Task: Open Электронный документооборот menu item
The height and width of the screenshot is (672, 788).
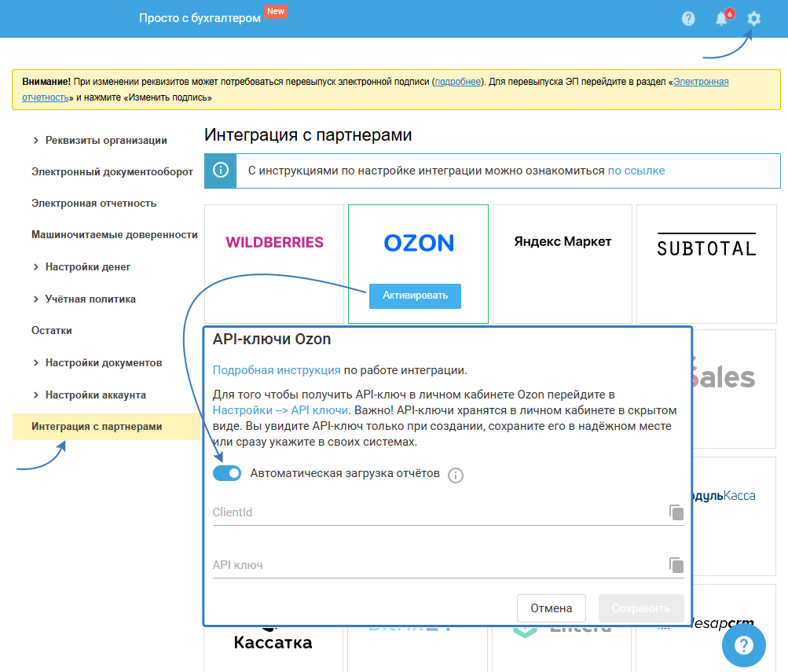Action: (x=112, y=172)
